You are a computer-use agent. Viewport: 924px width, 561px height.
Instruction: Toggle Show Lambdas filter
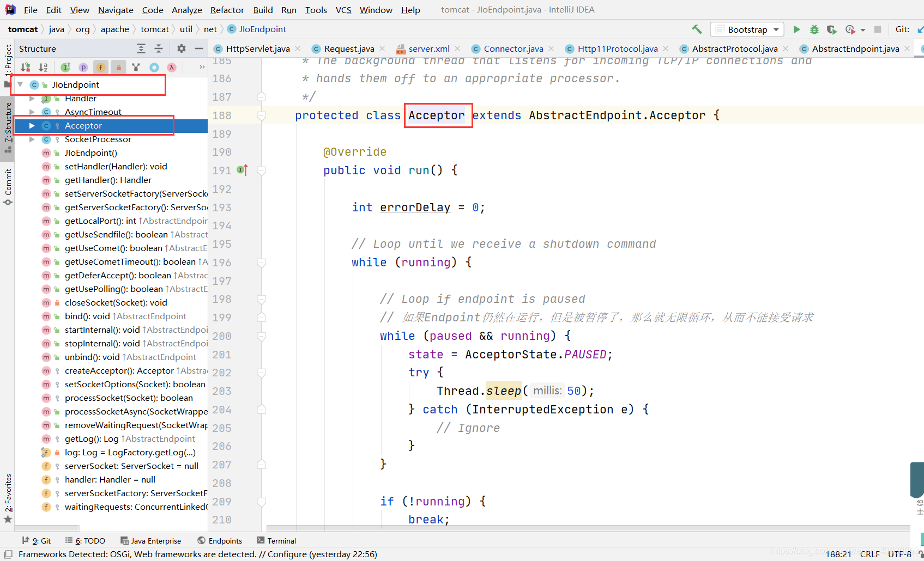(x=172, y=67)
